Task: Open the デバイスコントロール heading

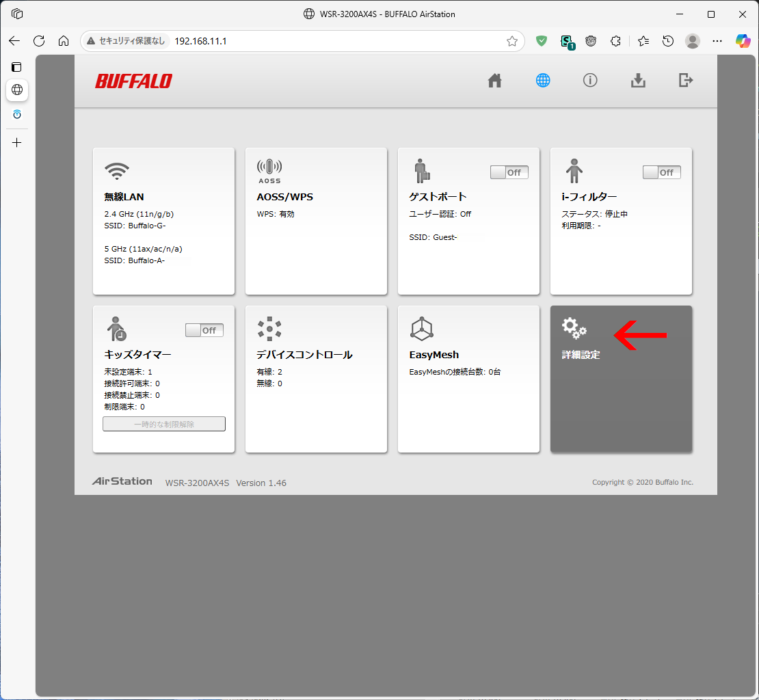Action: click(304, 355)
